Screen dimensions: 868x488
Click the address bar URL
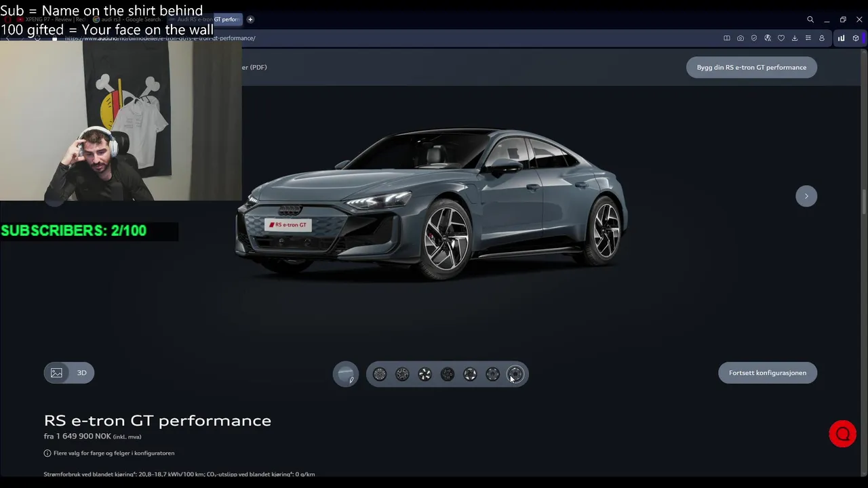pos(160,38)
